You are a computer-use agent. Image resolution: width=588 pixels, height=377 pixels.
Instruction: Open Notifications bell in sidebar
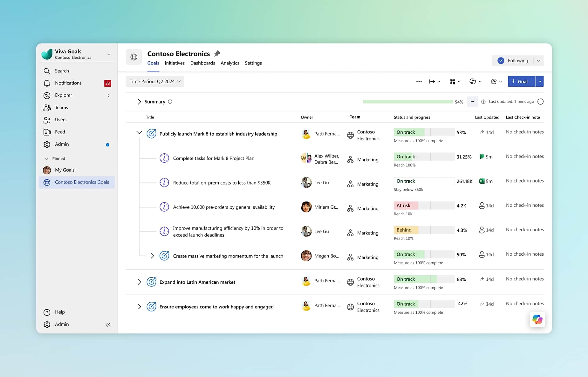coord(47,83)
